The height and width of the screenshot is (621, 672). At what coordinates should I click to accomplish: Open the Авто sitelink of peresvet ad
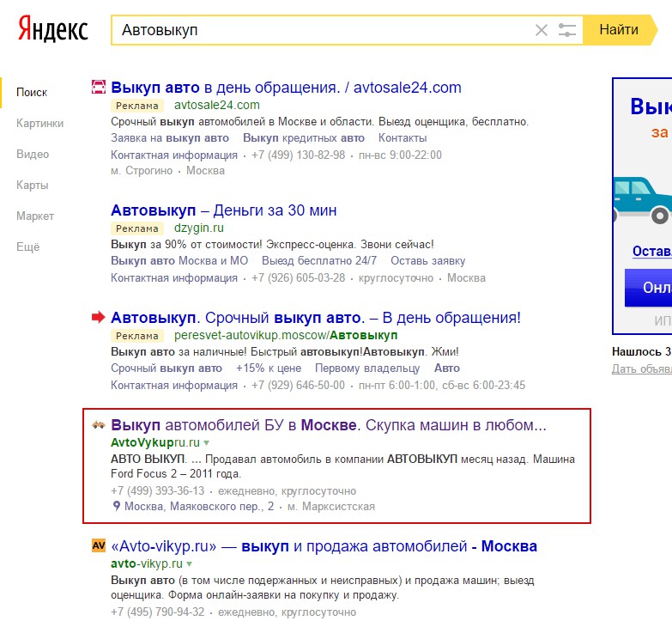coord(447,368)
